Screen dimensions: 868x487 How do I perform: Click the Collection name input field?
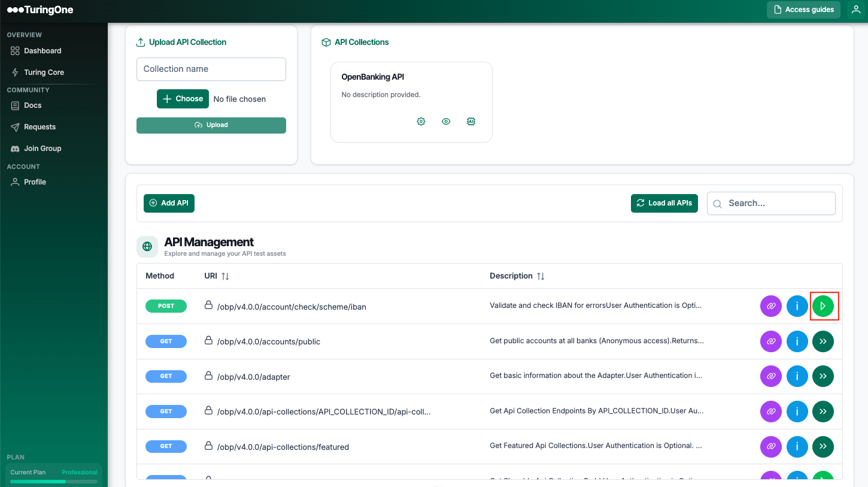[x=211, y=69]
